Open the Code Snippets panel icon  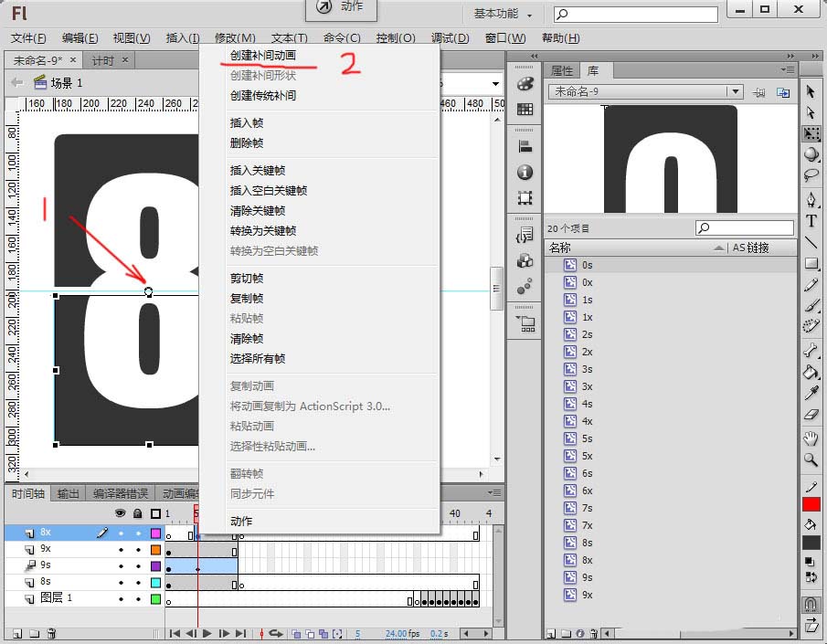click(525, 235)
